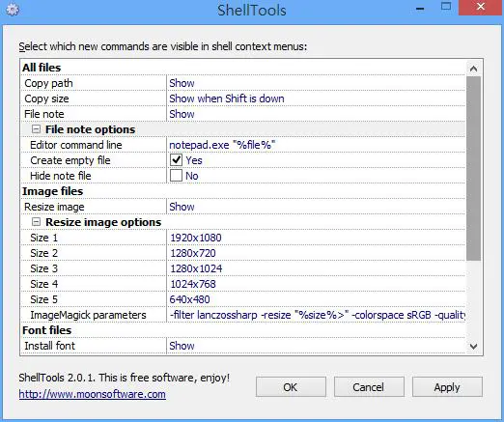Uncheck the Create empty file checkbox
The width and height of the screenshot is (504, 422).
click(176, 160)
